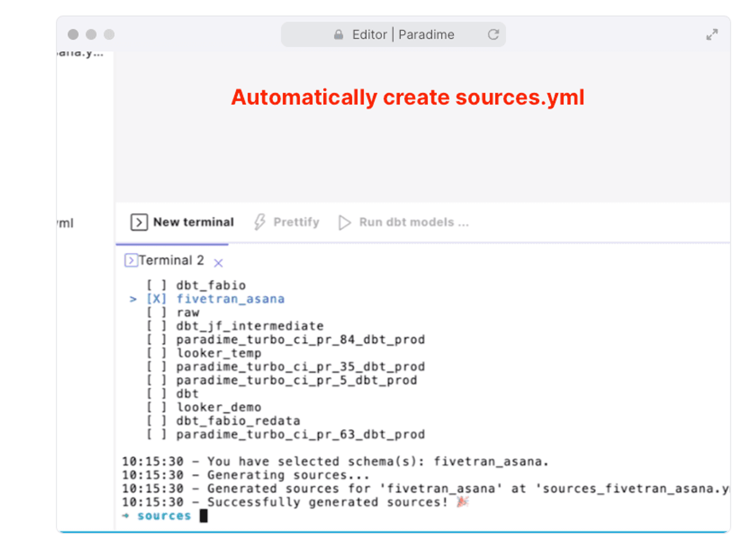This screenshot has width=756, height=557.
Task: Click the 'Generated sources for' log line
Action: pyautogui.click(x=425, y=488)
